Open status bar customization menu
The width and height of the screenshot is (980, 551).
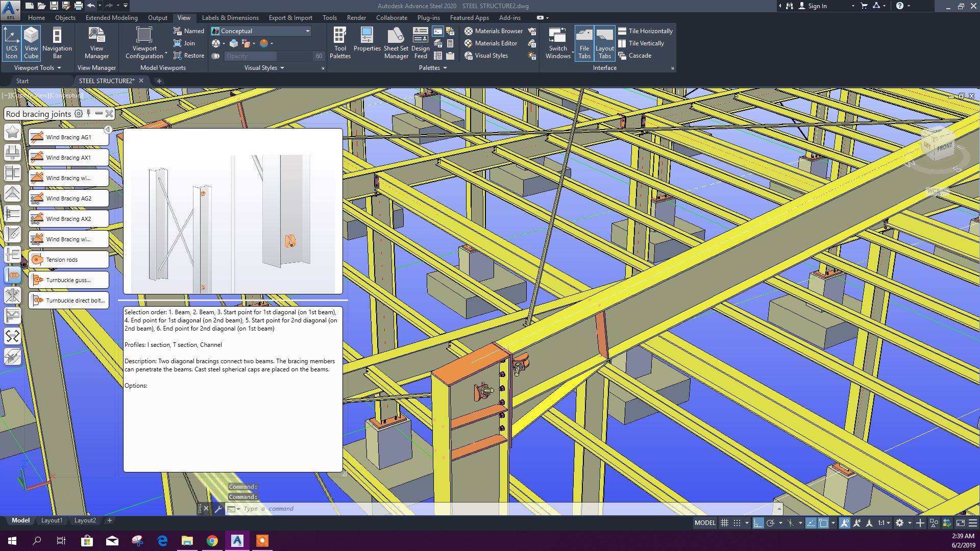pos(973,523)
